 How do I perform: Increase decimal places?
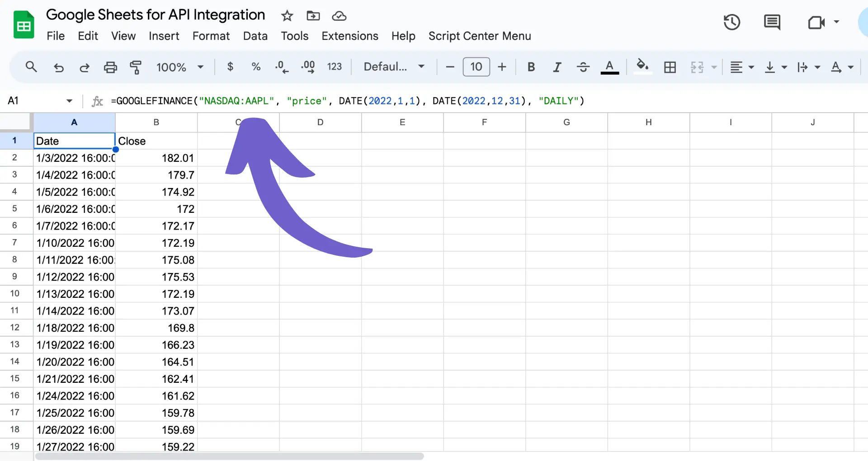(x=308, y=67)
